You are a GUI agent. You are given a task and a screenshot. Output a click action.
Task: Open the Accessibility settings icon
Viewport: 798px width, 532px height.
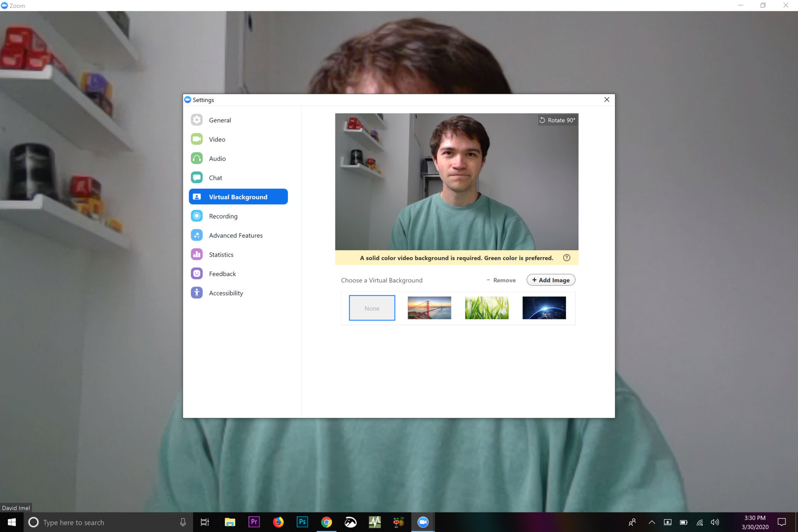(197, 293)
